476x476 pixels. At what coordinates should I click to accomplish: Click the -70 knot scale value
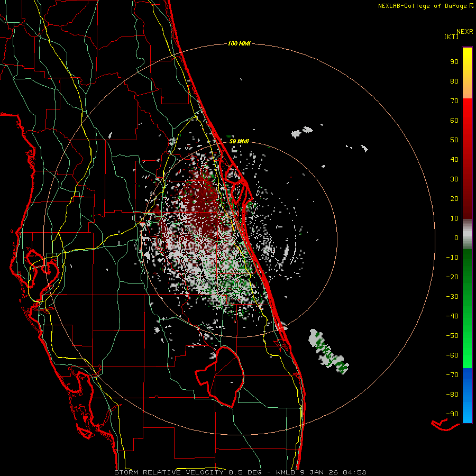452,374
